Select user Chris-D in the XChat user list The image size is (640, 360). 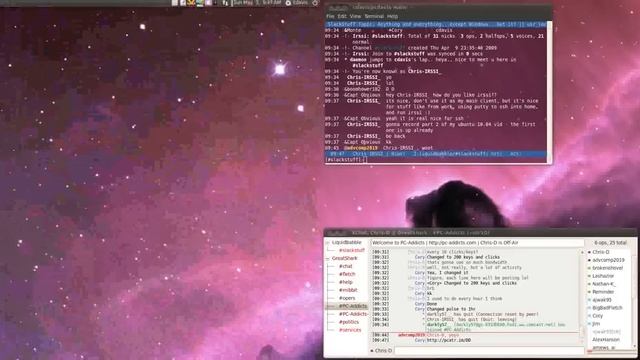coord(600,252)
